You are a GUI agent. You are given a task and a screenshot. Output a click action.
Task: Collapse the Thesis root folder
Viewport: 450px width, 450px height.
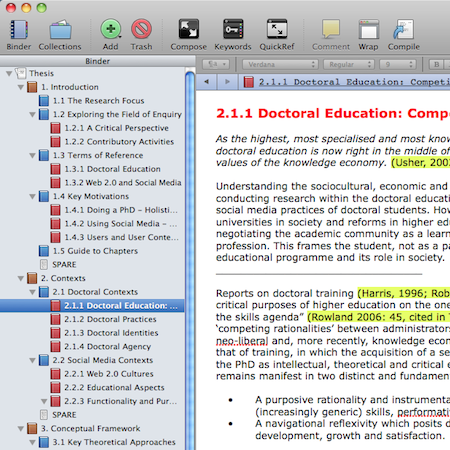9,73
